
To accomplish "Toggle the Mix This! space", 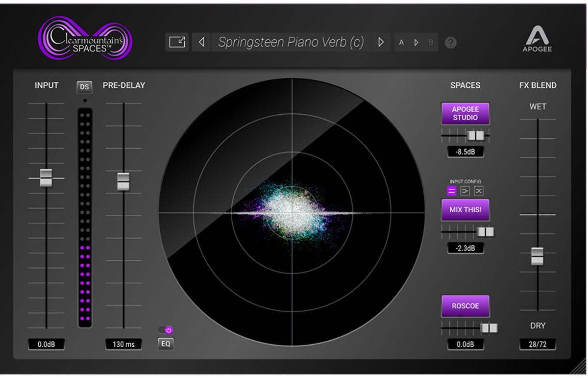I will tap(465, 210).
